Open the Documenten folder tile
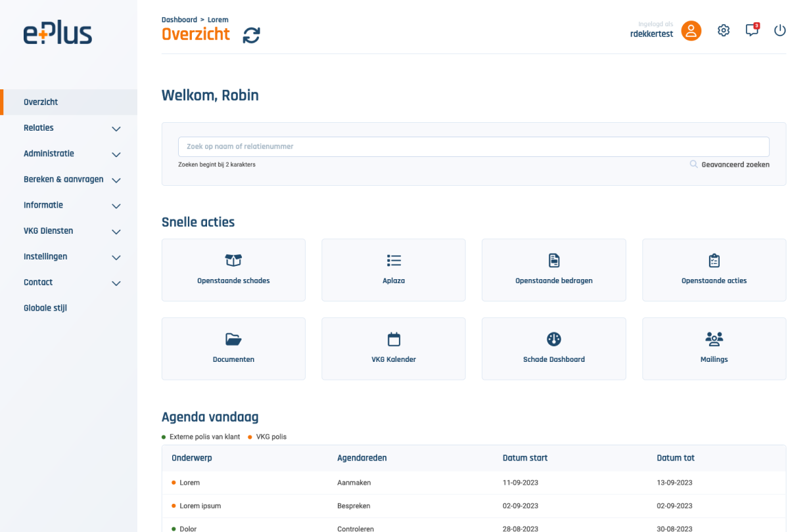The image size is (809, 532). point(233,349)
